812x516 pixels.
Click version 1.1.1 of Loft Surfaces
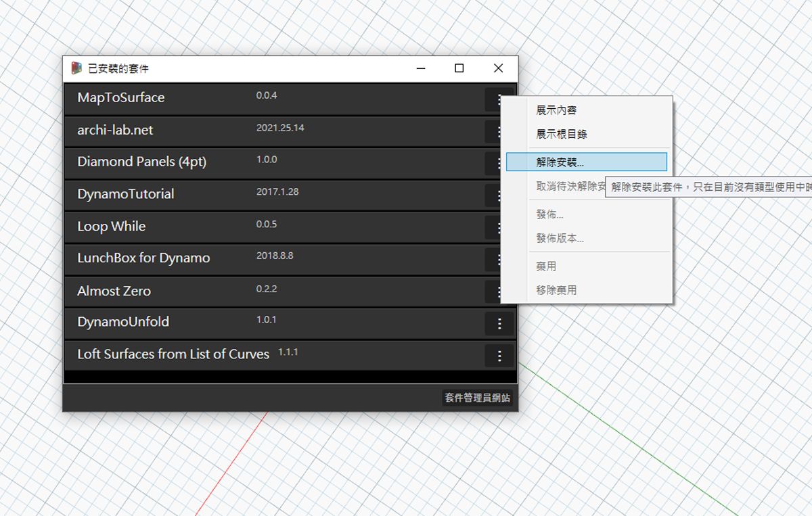click(x=288, y=352)
